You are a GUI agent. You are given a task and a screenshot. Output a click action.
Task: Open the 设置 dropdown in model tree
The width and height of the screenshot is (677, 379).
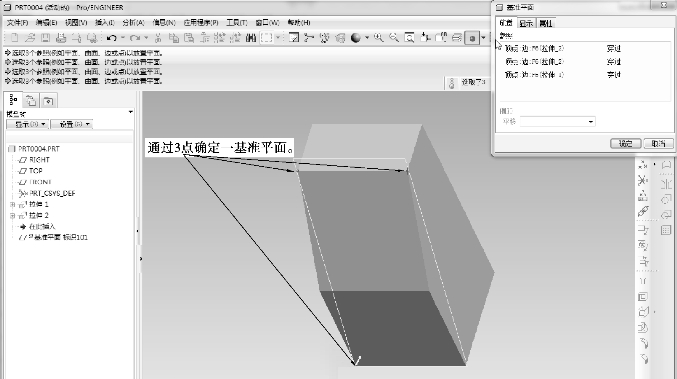click(71, 124)
